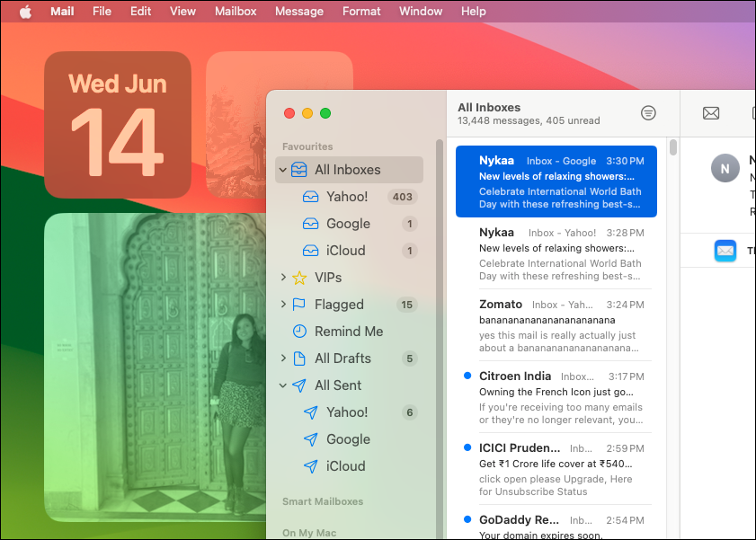Image resolution: width=756 pixels, height=540 pixels.
Task: Click the Wed Jun 14 calendar widget
Action: click(118, 125)
